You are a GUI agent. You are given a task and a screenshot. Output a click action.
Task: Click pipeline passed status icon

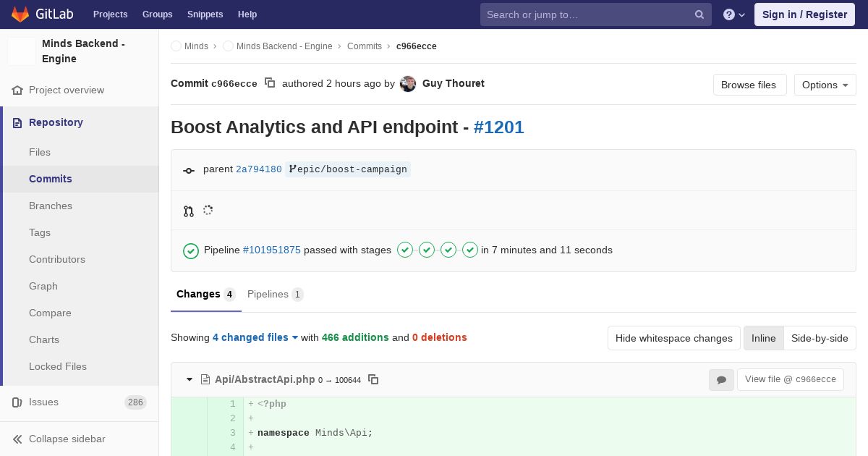pos(191,250)
